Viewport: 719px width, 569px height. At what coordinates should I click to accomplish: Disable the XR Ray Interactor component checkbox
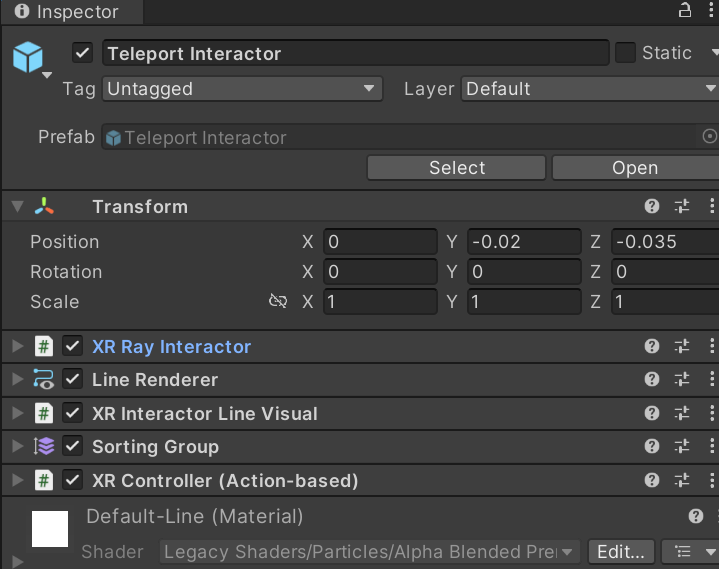pyautogui.click(x=72, y=346)
